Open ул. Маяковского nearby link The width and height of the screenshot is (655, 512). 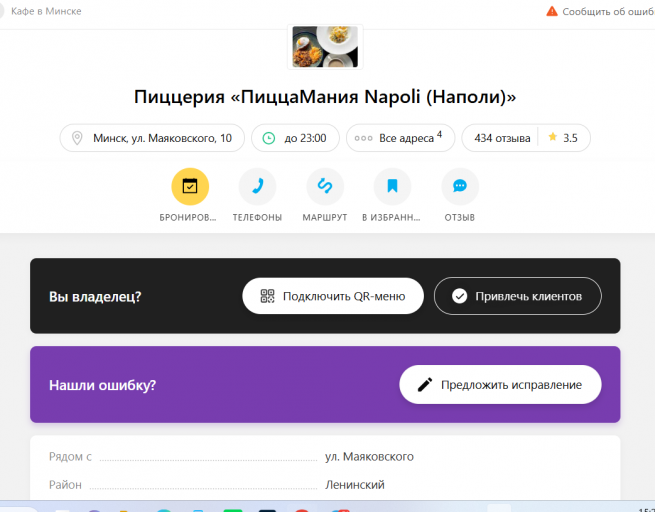(369, 457)
